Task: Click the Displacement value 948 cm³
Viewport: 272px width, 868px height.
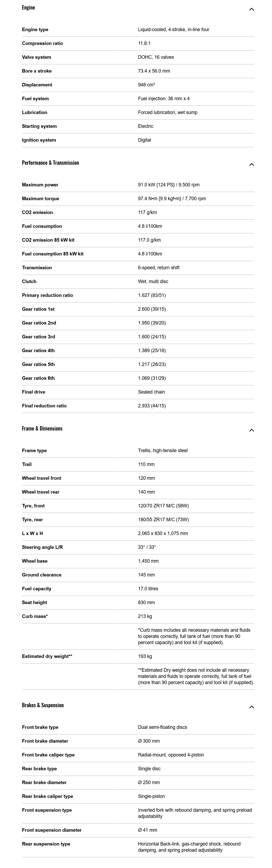Action: point(146,85)
